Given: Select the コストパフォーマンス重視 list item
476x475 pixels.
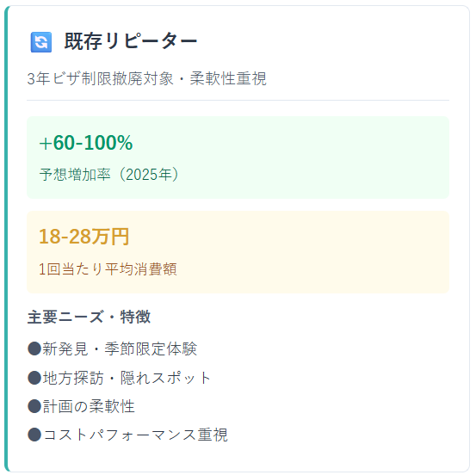Looking at the screenshot, I should (x=127, y=435).
